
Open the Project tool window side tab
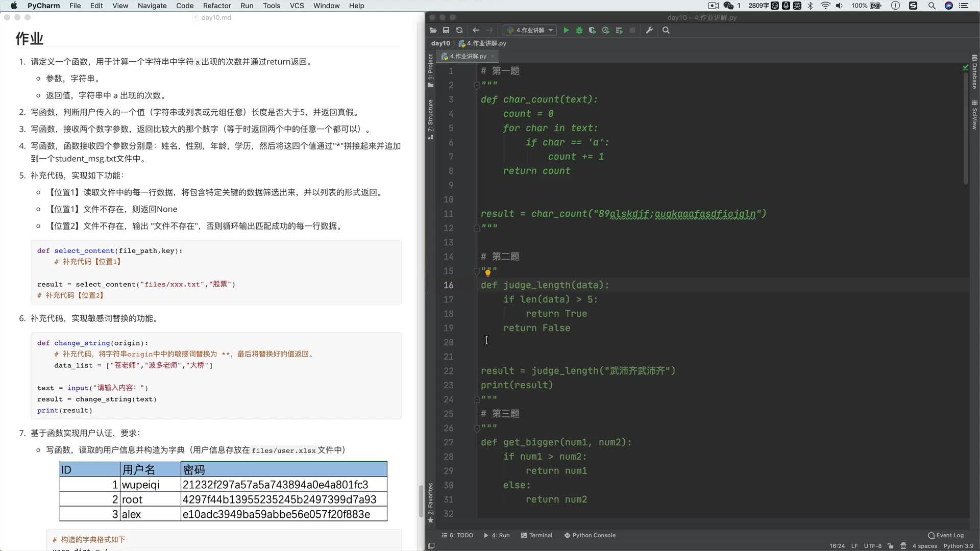pyautogui.click(x=430, y=70)
